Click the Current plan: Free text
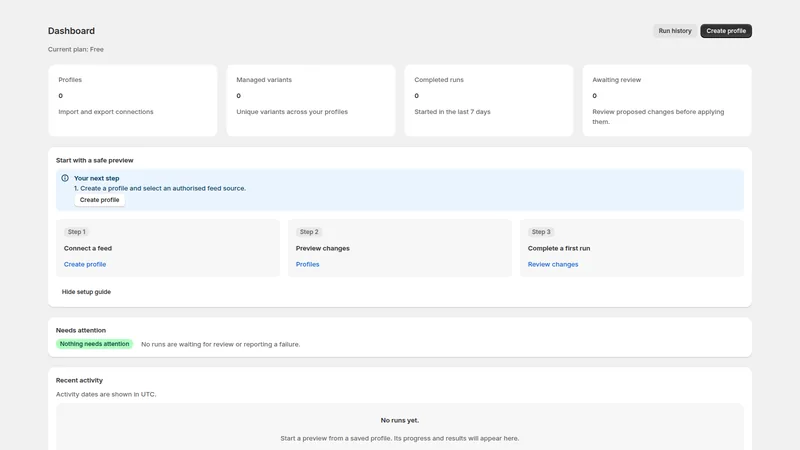The image size is (800, 450). click(x=76, y=49)
